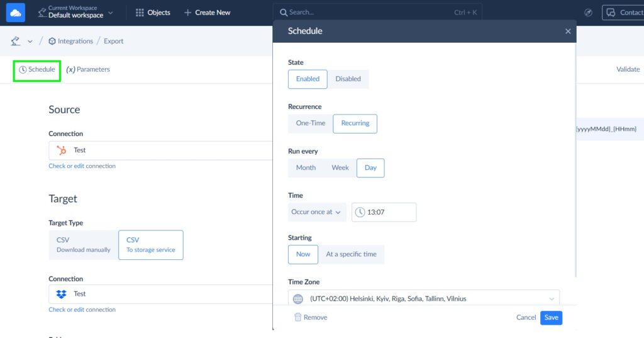Open the Parameters tab

pos(88,69)
